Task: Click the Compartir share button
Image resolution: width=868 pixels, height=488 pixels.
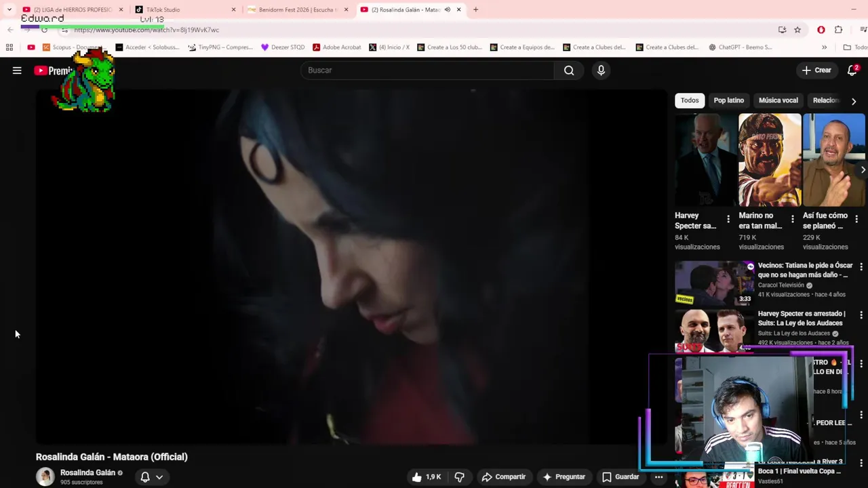Action: click(x=504, y=477)
